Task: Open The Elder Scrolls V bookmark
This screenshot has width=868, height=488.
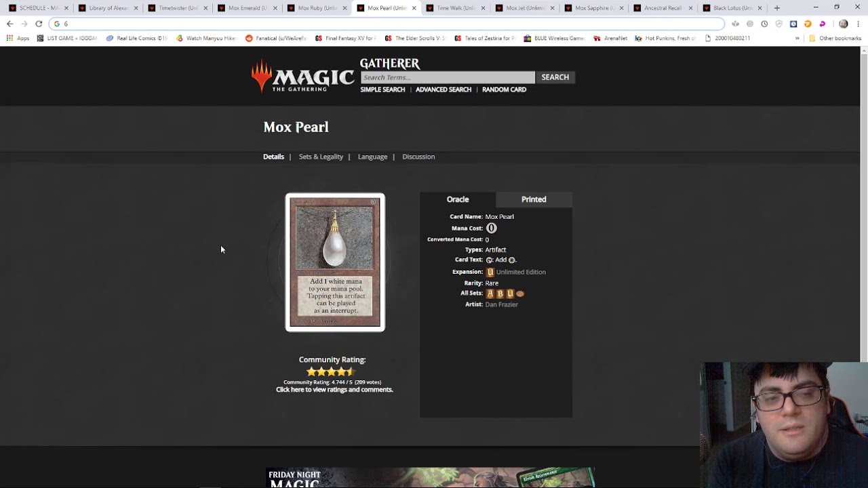Action: coord(415,38)
